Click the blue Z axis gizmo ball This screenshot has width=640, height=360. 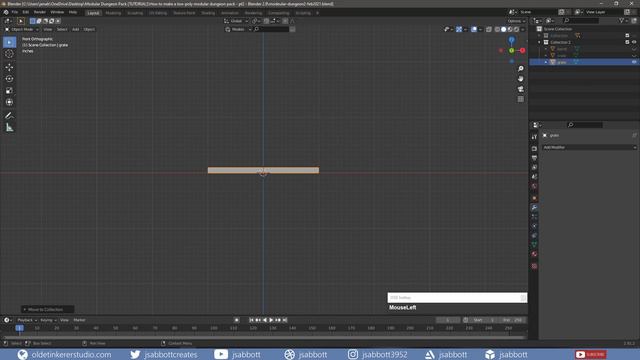[511, 40]
